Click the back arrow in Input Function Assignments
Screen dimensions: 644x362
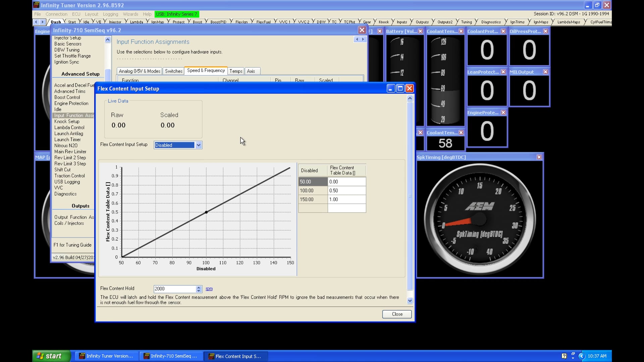pyautogui.click(x=357, y=39)
